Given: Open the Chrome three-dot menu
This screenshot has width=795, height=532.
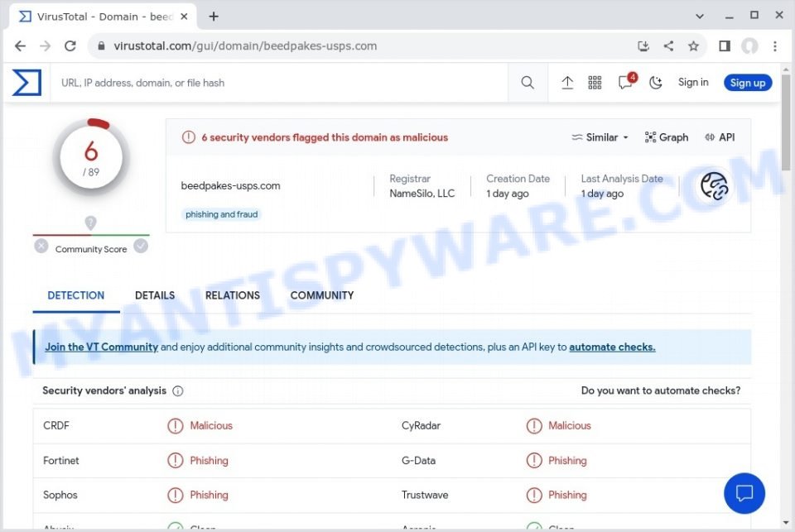Looking at the screenshot, I should click(x=775, y=46).
